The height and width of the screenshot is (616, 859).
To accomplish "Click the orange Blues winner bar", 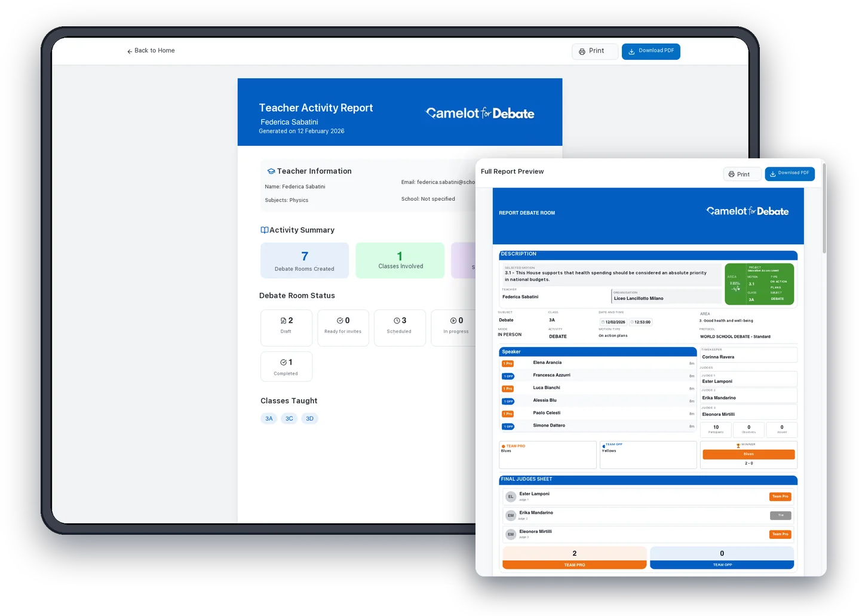I will (748, 455).
